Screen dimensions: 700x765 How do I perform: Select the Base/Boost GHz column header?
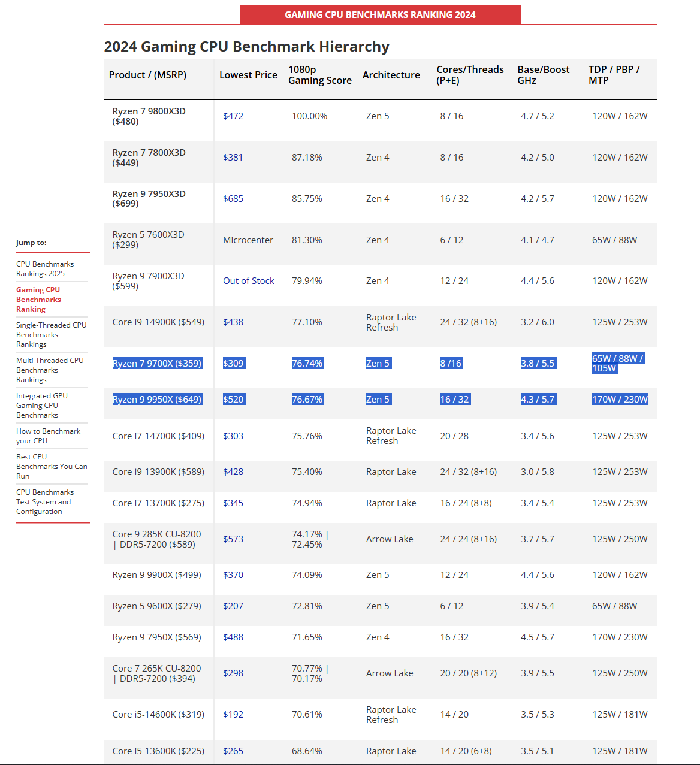point(544,75)
